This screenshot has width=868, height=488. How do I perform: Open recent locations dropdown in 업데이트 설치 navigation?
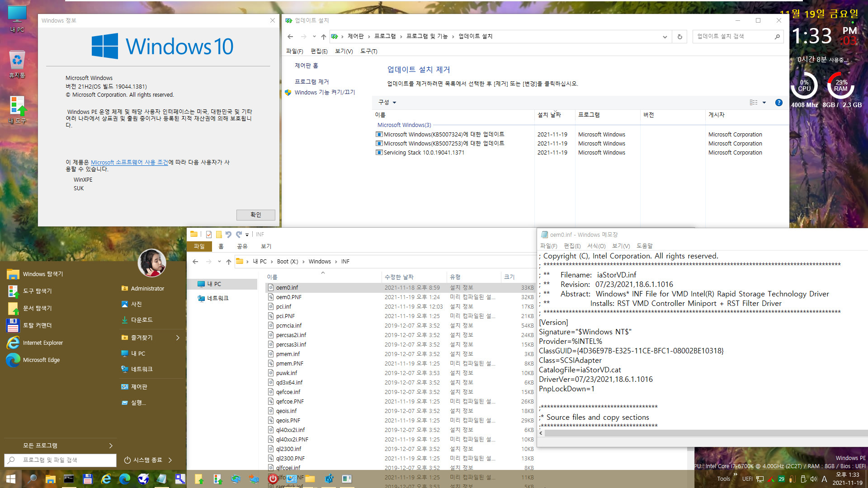[x=314, y=37]
